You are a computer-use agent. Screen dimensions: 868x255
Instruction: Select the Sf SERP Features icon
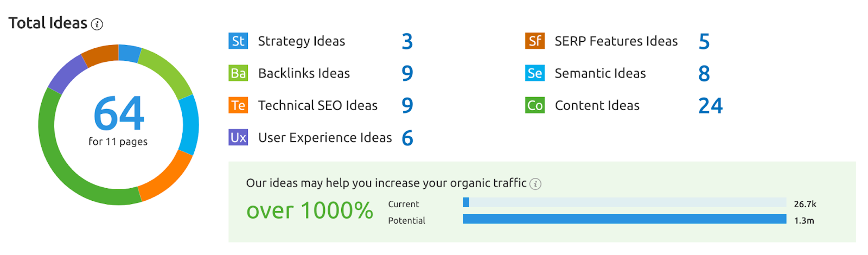pyautogui.click(x=535, y=41)
